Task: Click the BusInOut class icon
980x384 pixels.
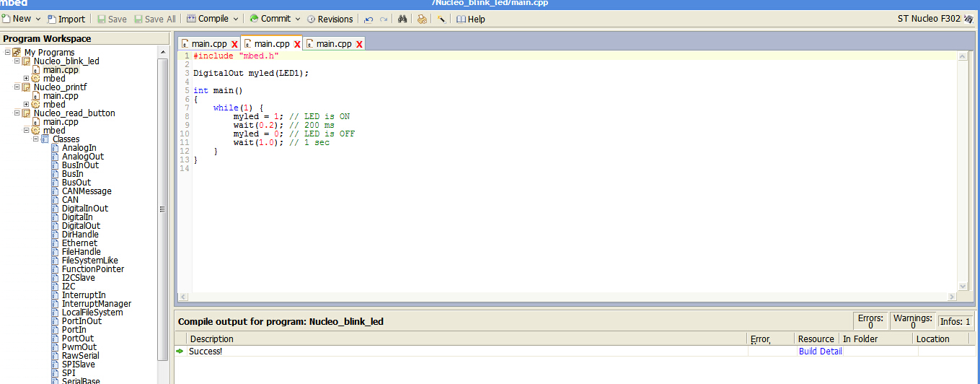Action: coord(56,165)
